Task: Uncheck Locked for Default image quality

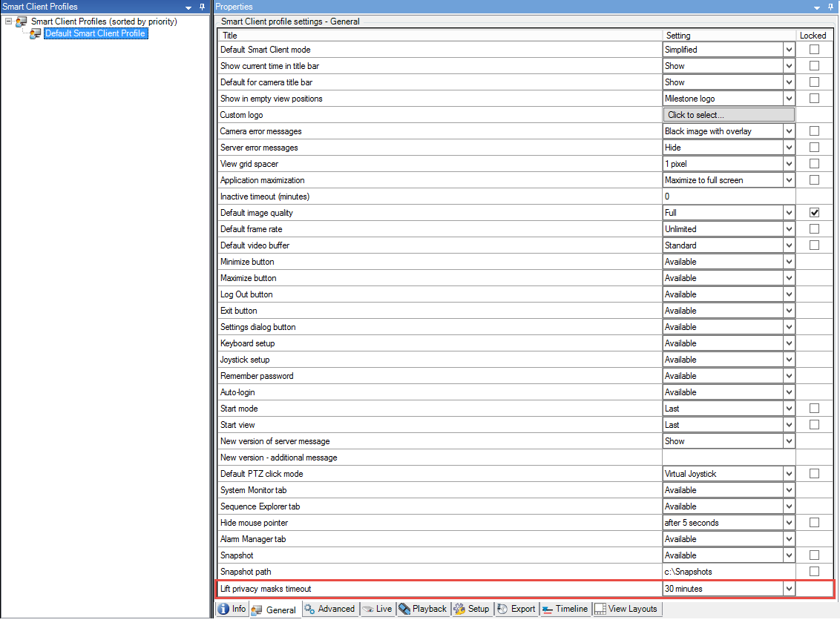Action: pyautogui.click(x=814, y=213)
